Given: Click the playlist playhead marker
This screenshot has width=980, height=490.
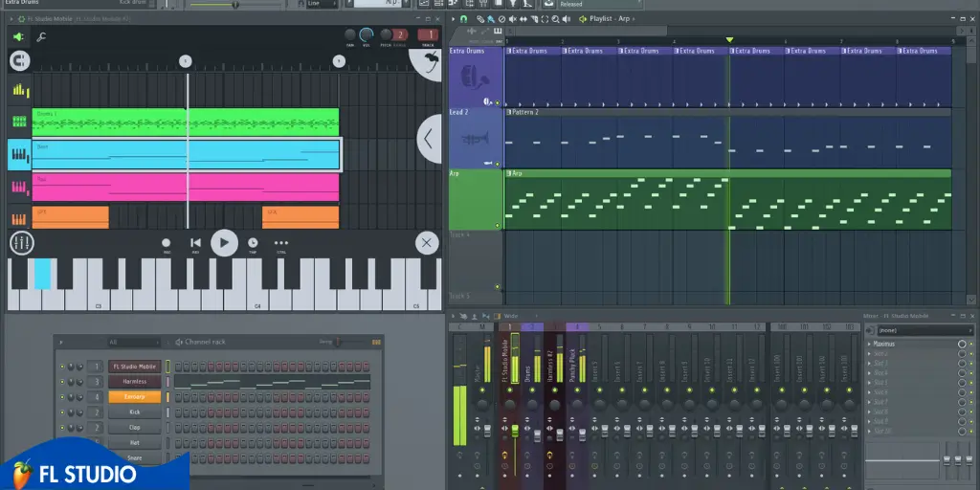Looking at the screenshot, I should tap(729, 40).
